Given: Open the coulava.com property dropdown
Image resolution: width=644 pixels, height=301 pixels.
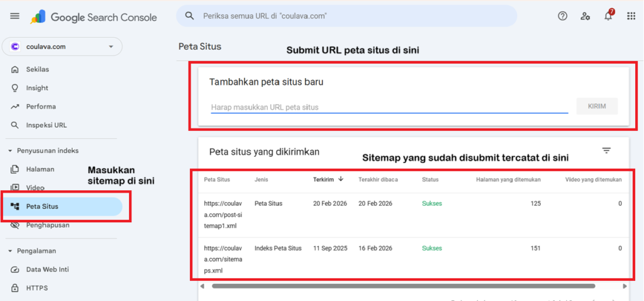Looking at the screenshot, I should point(62,47).
